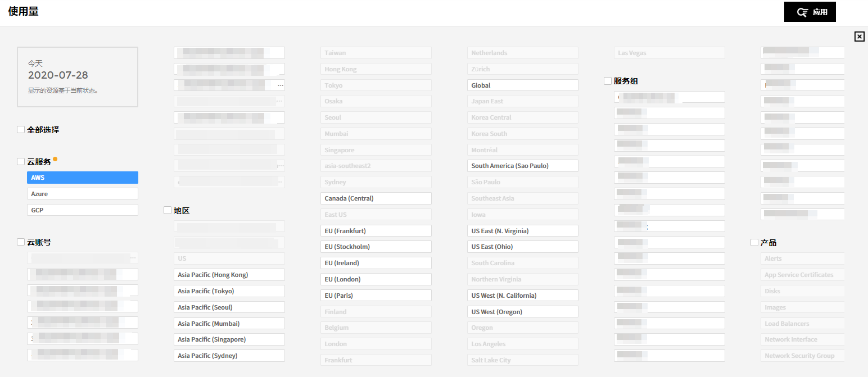
Task: Select the 服务组 checkbox
Action: pos(608,81)
